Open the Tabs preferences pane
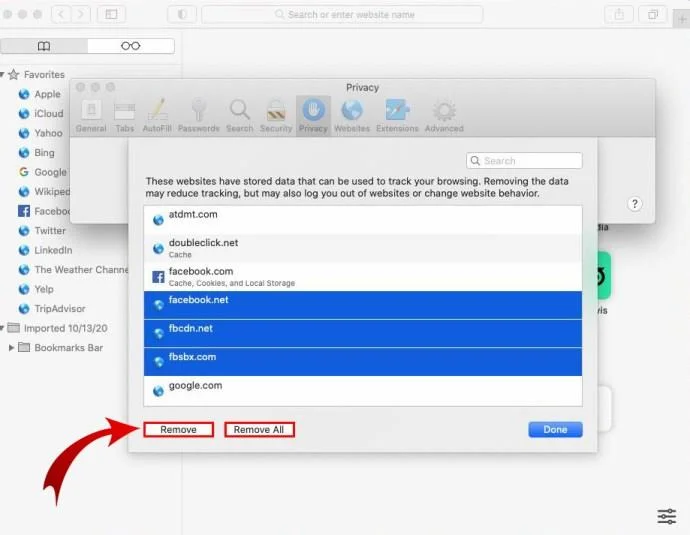Viewport: 690px width, 535px height. [x=125, y=116]
